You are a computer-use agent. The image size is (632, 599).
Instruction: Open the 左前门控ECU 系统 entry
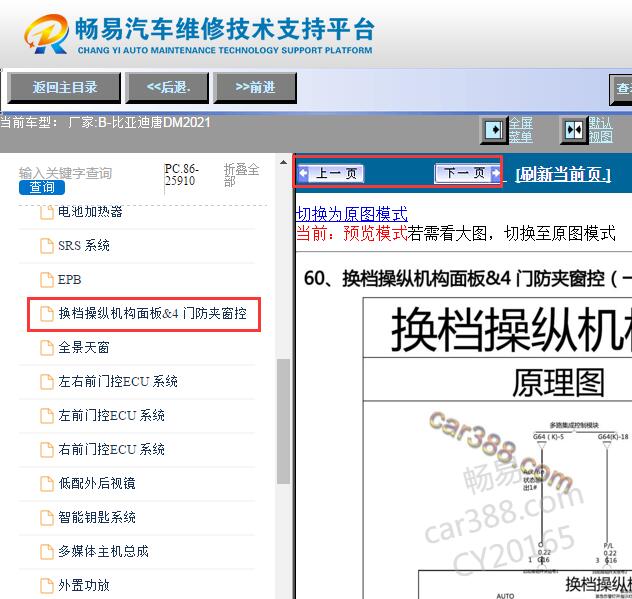tap(111, 416)
